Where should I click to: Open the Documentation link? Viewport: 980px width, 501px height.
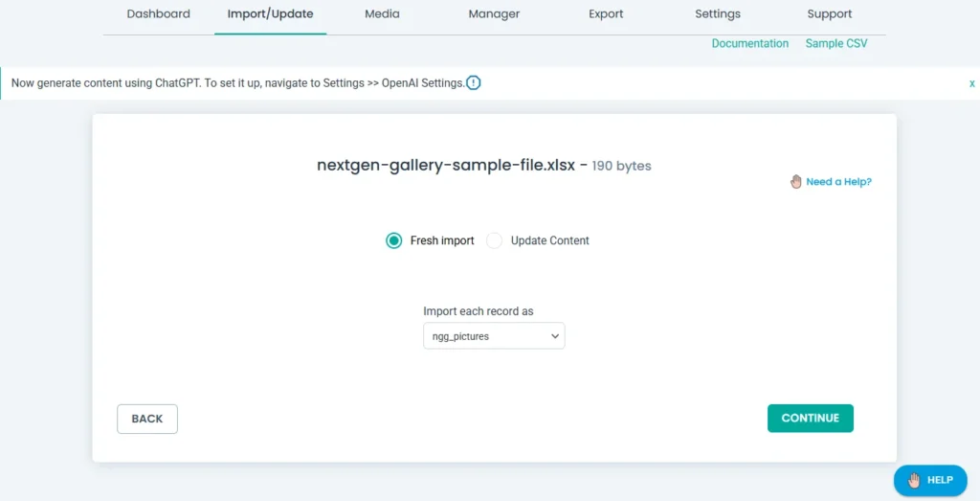[x=749, y=43]
